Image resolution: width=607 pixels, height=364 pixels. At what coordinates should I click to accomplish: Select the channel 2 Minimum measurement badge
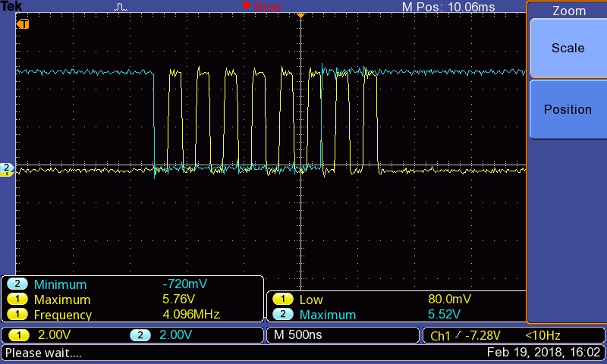(17, 284)
